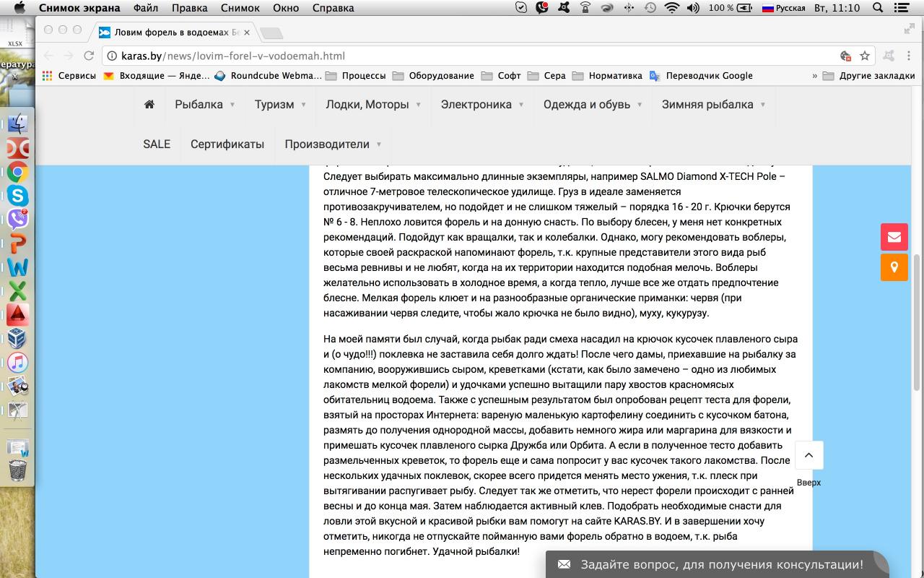The image size is (924, 578).
Task: Open the Снимок menu in menu bar
Action: pyautogui.click(x=240, y=8)
